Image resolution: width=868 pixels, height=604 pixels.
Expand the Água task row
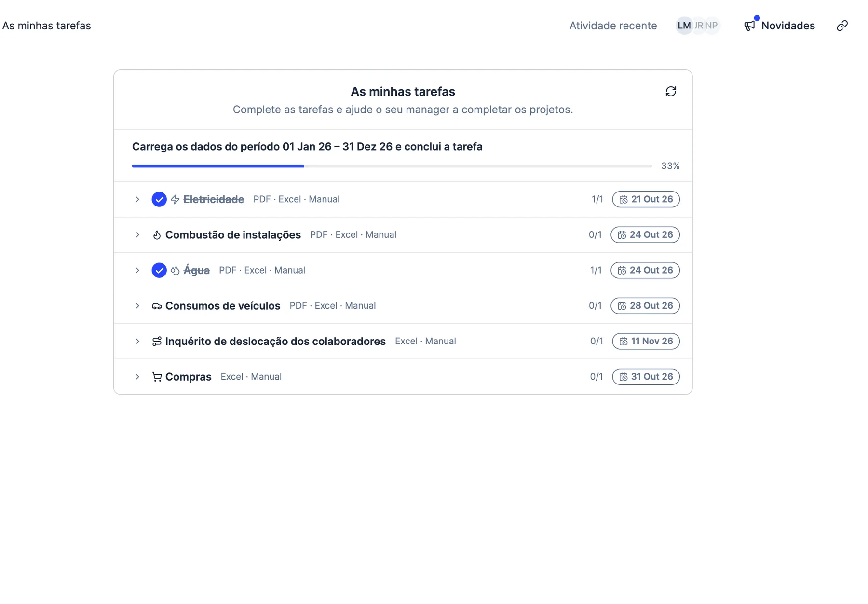pyautogui.click(x=137, y=270)
